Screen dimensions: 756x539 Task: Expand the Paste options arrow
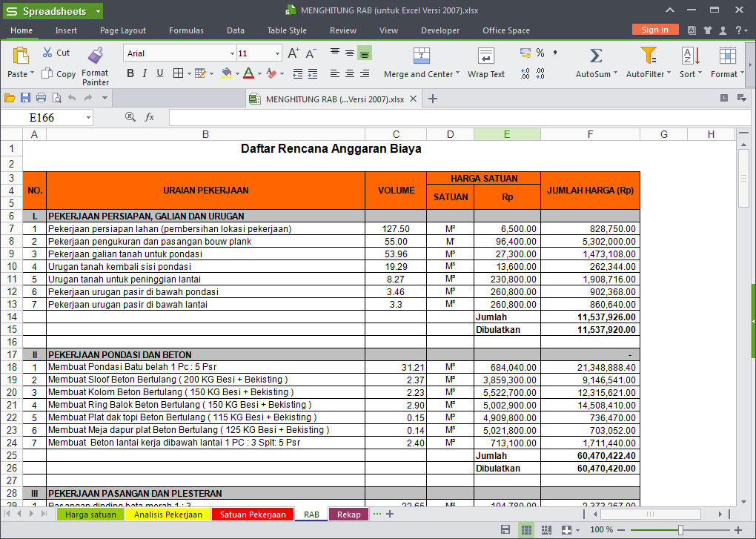[33, 73]
